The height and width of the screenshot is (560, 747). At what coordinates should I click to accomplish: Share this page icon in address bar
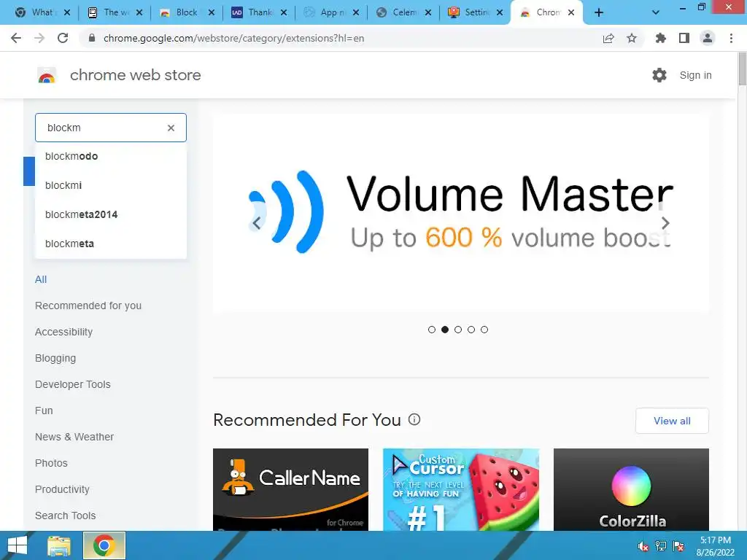608,38
